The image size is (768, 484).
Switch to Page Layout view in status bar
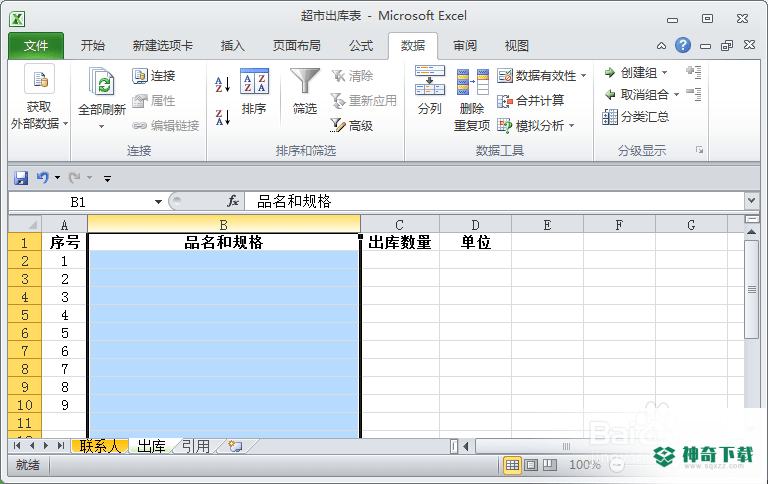point(531,465)
